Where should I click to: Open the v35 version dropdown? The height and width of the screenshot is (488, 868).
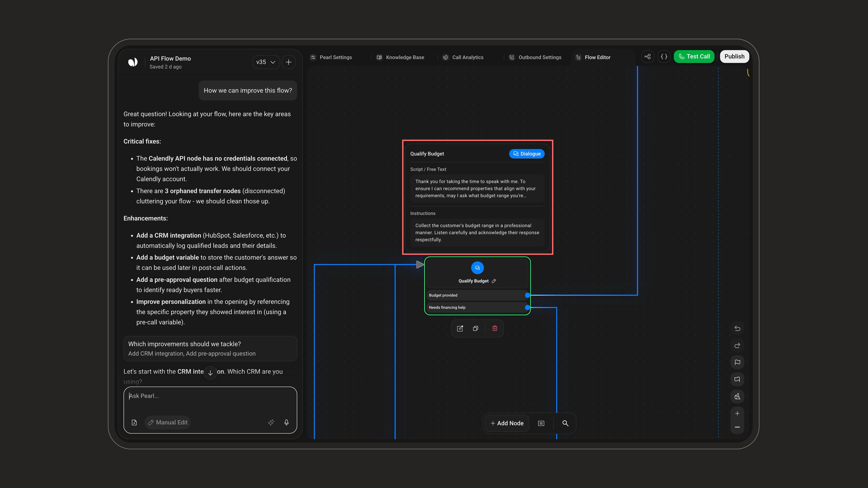266,62
